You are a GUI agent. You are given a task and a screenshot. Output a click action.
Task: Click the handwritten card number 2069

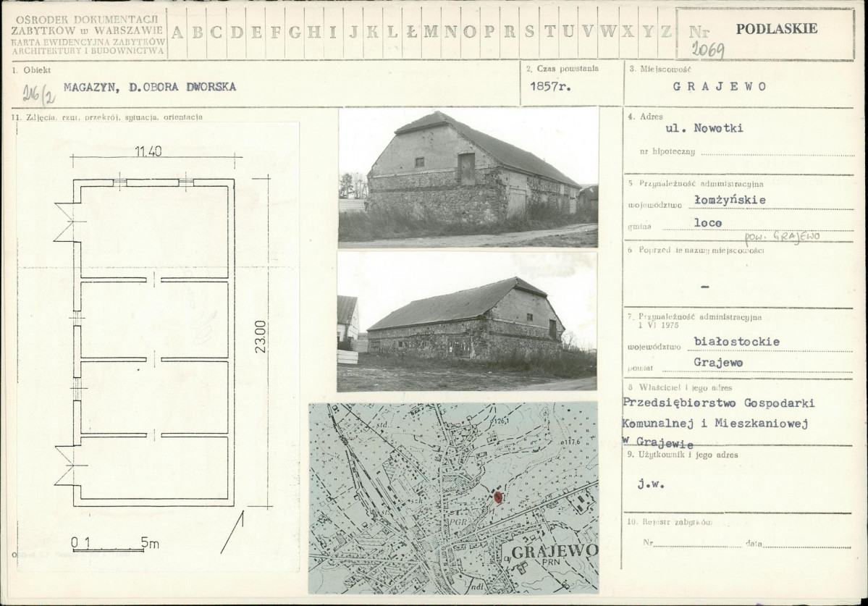click(707, 49)
